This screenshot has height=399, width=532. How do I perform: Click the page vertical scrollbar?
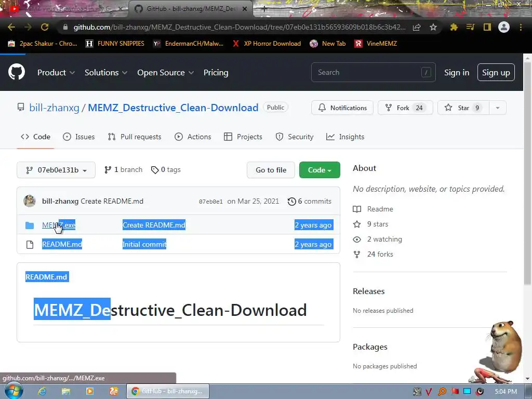click(527, 173)
